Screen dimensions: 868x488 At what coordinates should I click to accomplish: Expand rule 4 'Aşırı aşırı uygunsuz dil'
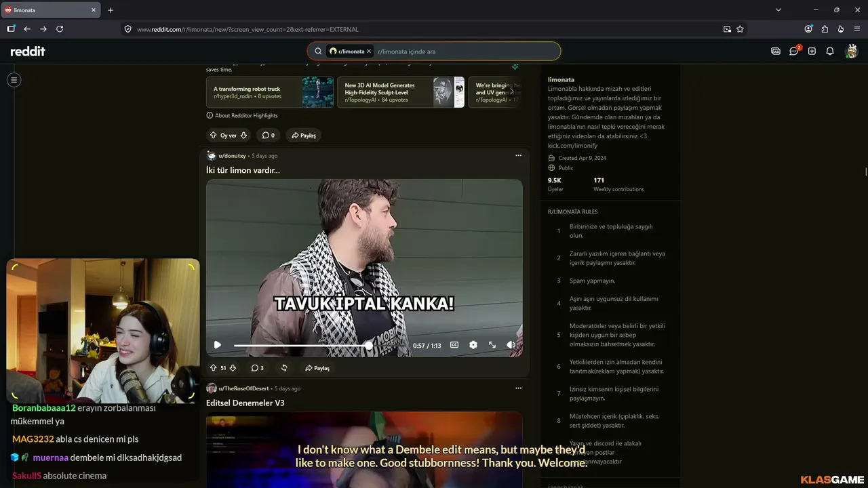pyautogui.click(x=610, y=303)
